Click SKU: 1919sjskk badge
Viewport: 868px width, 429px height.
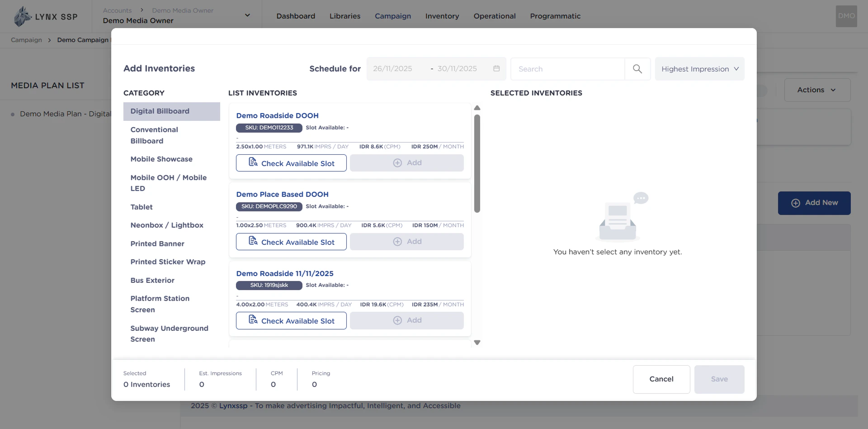[269, 285]
